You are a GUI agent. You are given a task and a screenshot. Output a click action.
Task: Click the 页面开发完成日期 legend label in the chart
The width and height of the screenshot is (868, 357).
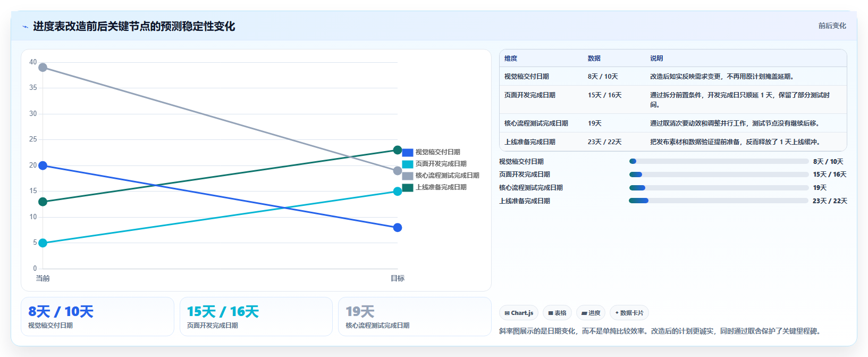click(x=441, y=164)
